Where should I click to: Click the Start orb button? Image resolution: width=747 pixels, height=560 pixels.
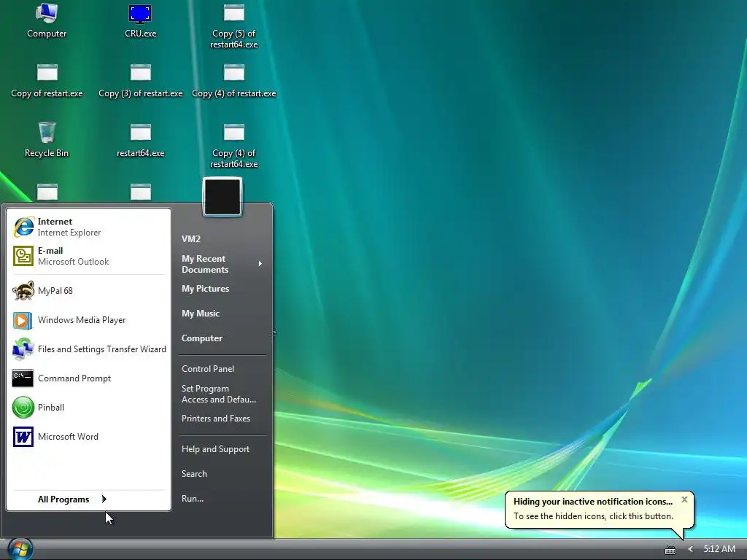click(20, 549)
